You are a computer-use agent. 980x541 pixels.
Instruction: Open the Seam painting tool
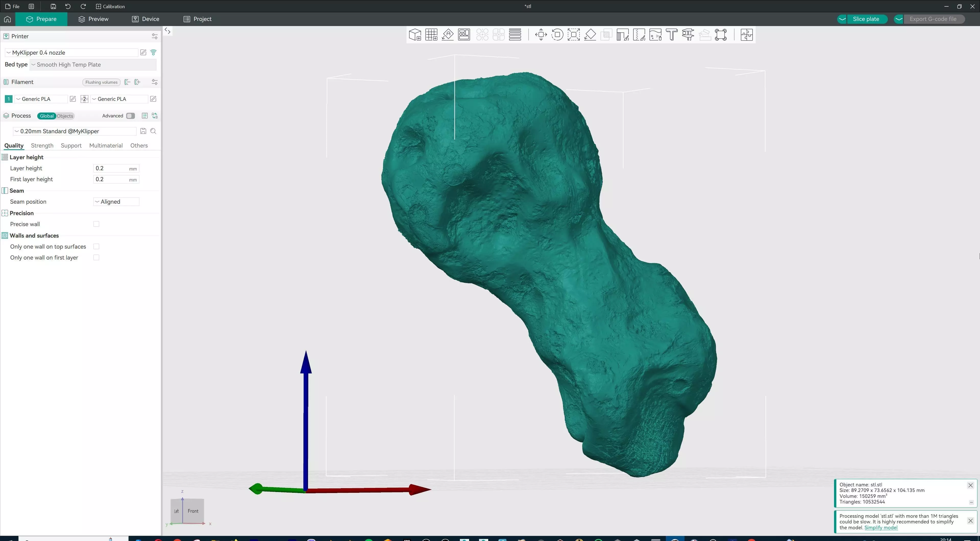639,35
